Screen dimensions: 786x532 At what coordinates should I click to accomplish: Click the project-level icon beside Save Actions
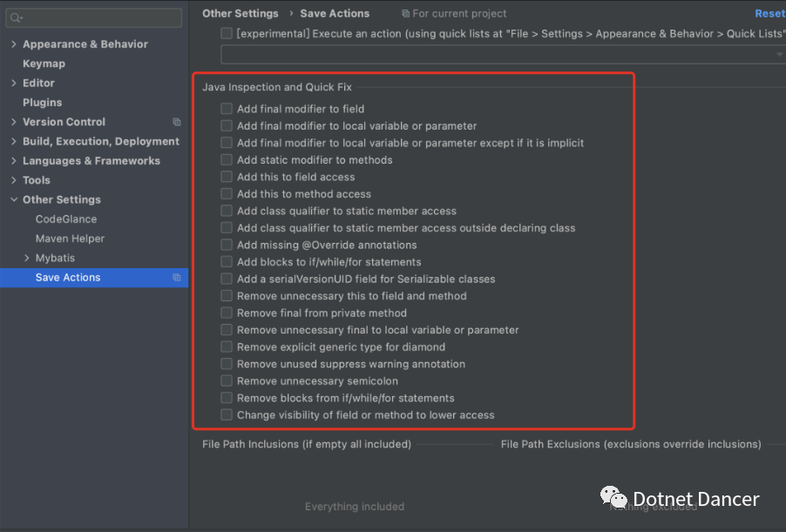pos(177,278)
